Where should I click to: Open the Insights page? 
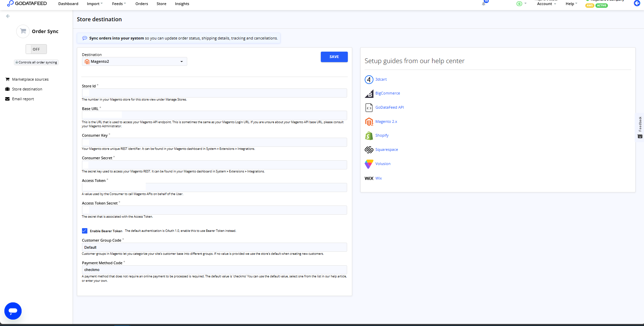pyautogui.click(x=182, y=4)
